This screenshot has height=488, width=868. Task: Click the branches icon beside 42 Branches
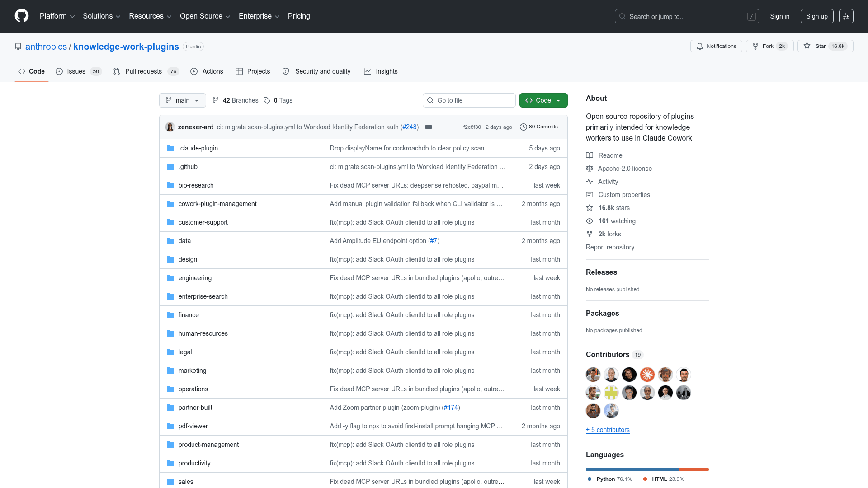pyautogui.click(x=216, y=100)
